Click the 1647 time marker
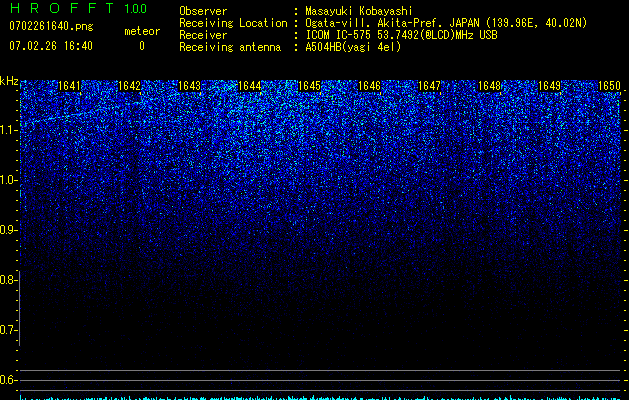The height and width of the screenshot is (400, 629). [430, 86]
